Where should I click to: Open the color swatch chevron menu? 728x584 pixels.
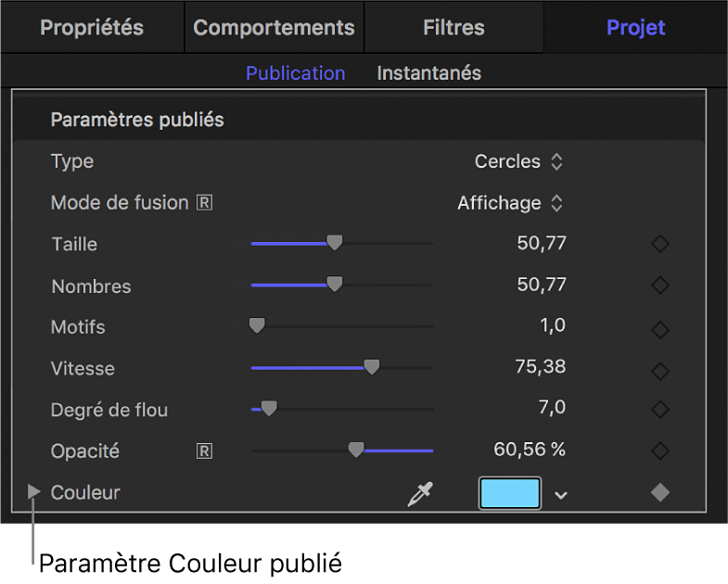pyautogui.click(x=560, y=495)
